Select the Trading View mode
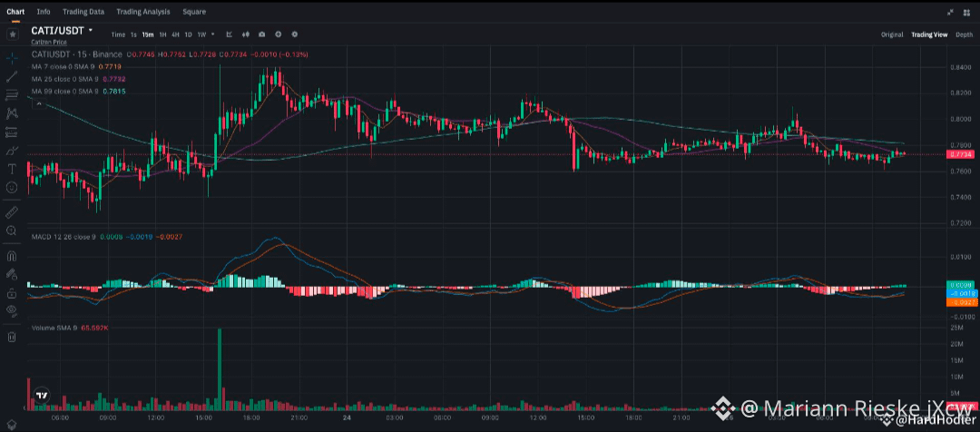This screenshot has height=432, width=980. tap(929, 35)
